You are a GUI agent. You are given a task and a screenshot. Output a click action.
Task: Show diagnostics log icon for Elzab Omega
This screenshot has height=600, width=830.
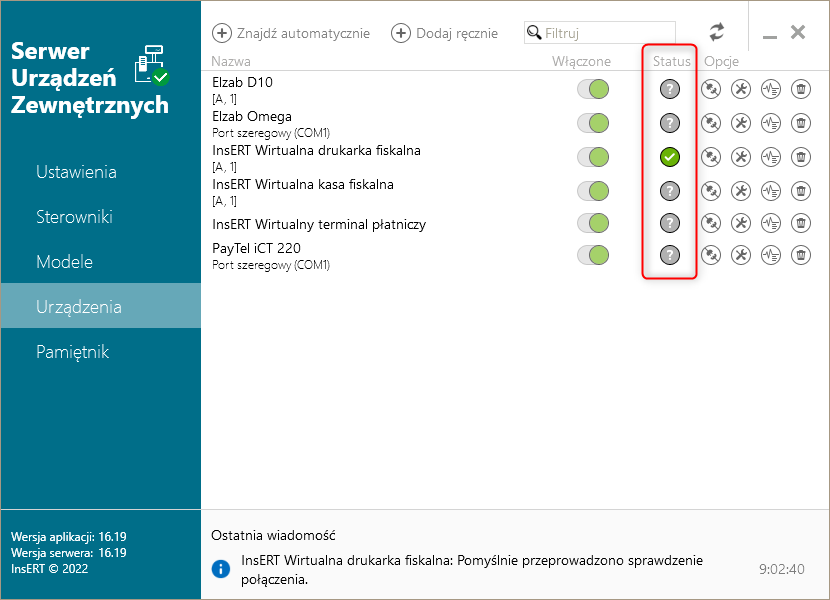(x=771, y=123)
